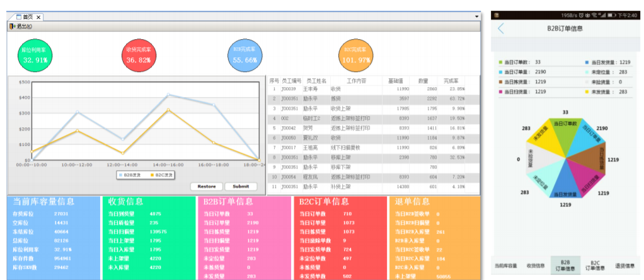
Task: Open the tab list dropdown arrow at top right
Action: click(x=477, y=17)
